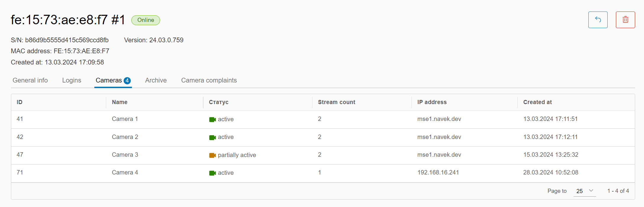The image size is (644, 207).
Task: Go to the Archive tab
Action: tap(156, 80)
